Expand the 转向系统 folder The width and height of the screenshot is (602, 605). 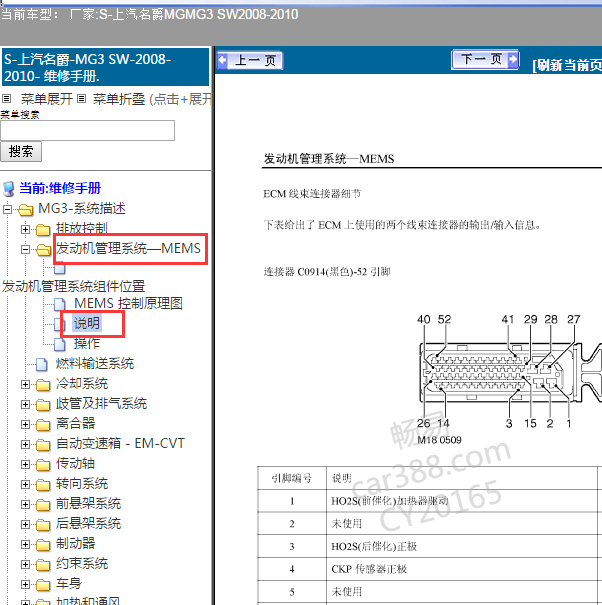click(25, 484)
